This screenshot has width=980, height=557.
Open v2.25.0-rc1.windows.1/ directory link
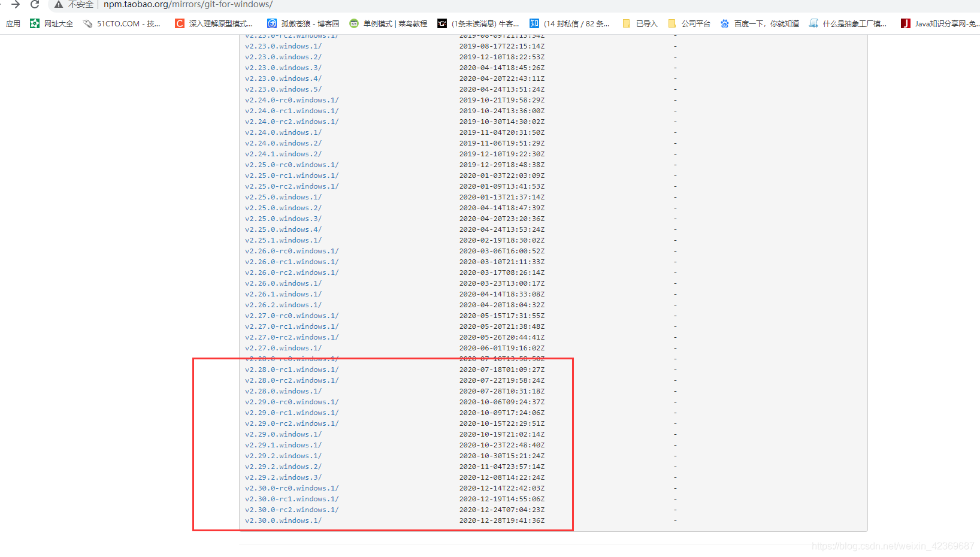[292, 175]
